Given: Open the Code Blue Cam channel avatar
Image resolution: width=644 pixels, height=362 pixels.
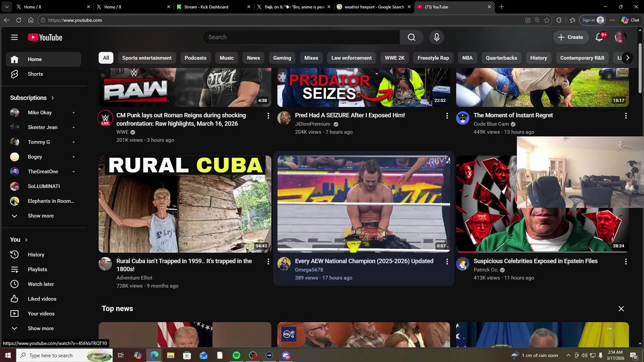Looking at the screenshot, I should click(462, 118).
